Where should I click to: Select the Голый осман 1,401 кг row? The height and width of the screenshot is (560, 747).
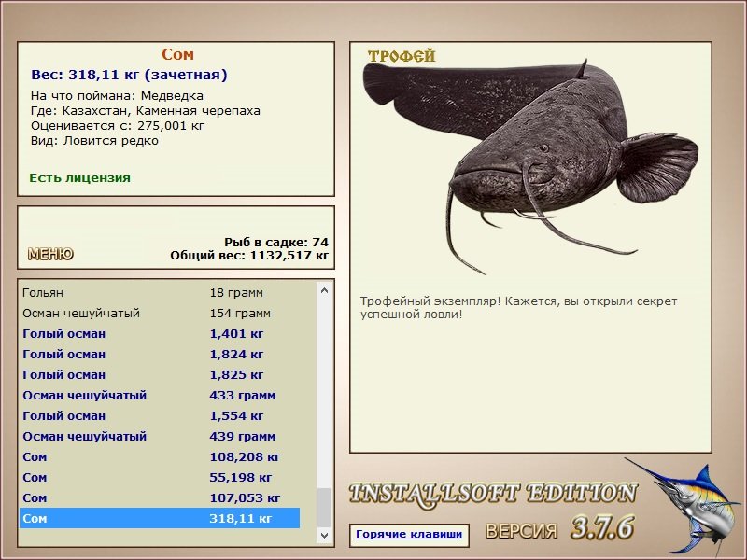[160, 333]
